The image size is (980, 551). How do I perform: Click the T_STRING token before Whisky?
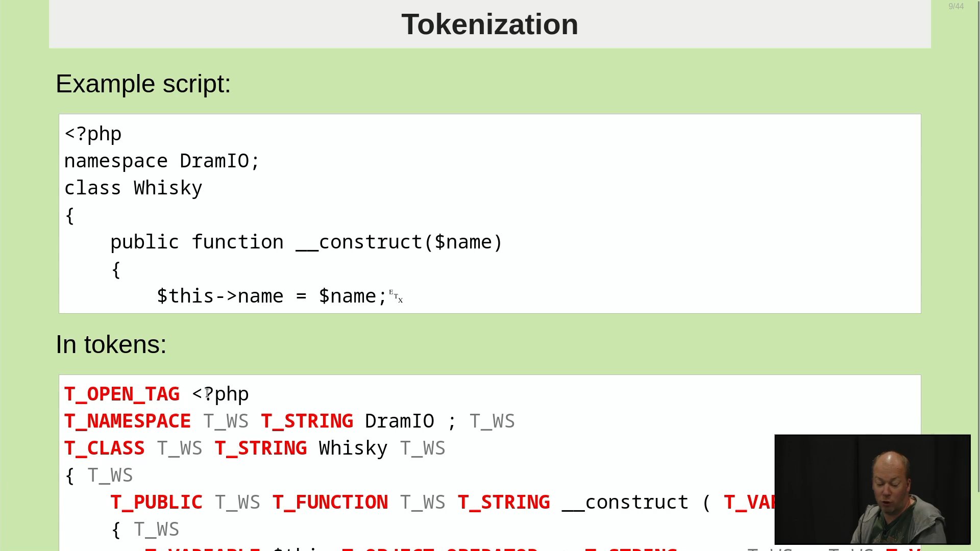[x=261, y=448]
